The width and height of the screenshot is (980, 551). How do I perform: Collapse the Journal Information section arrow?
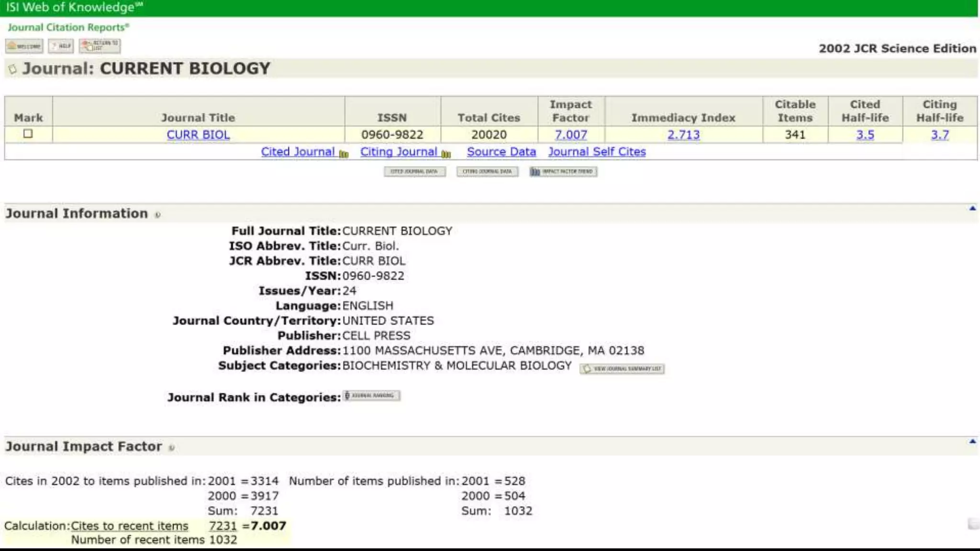(972, 208)
